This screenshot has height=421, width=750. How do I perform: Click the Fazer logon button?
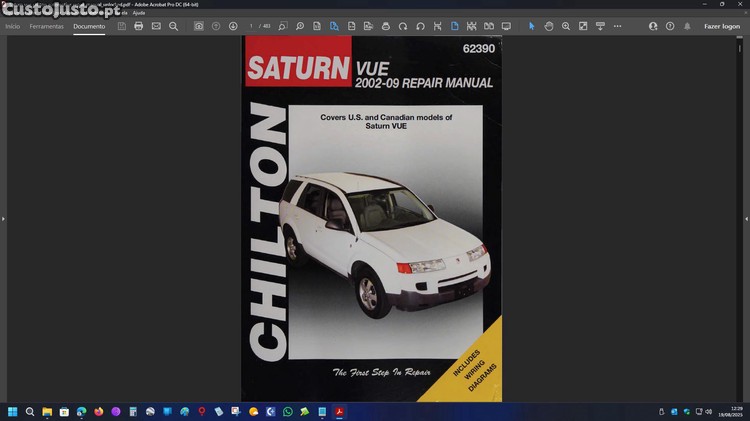pyautogui.click(x=722, y=26)
